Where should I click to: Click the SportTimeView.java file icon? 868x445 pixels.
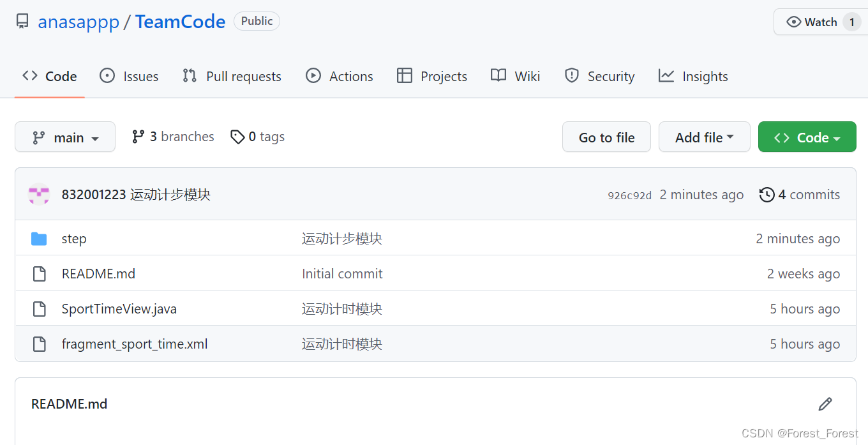pos(39,309)
